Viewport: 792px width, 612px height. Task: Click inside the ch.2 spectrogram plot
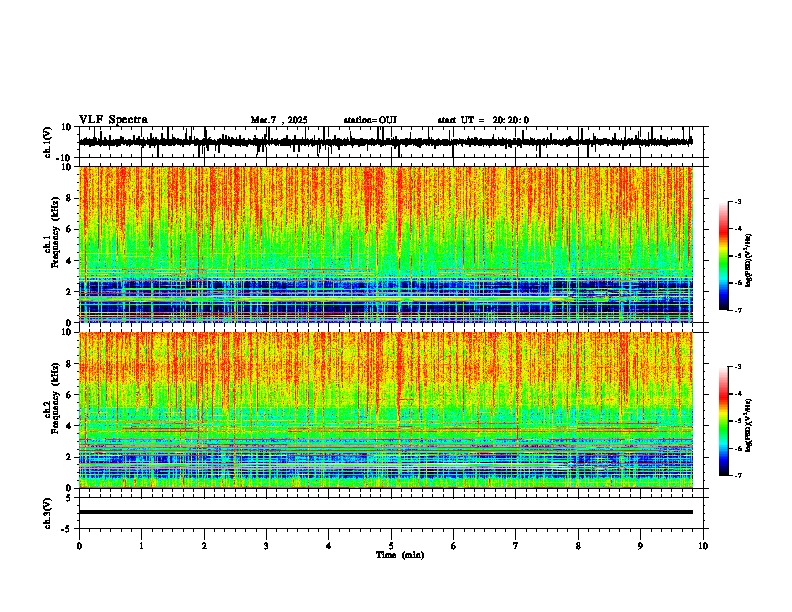coord(391,410)
